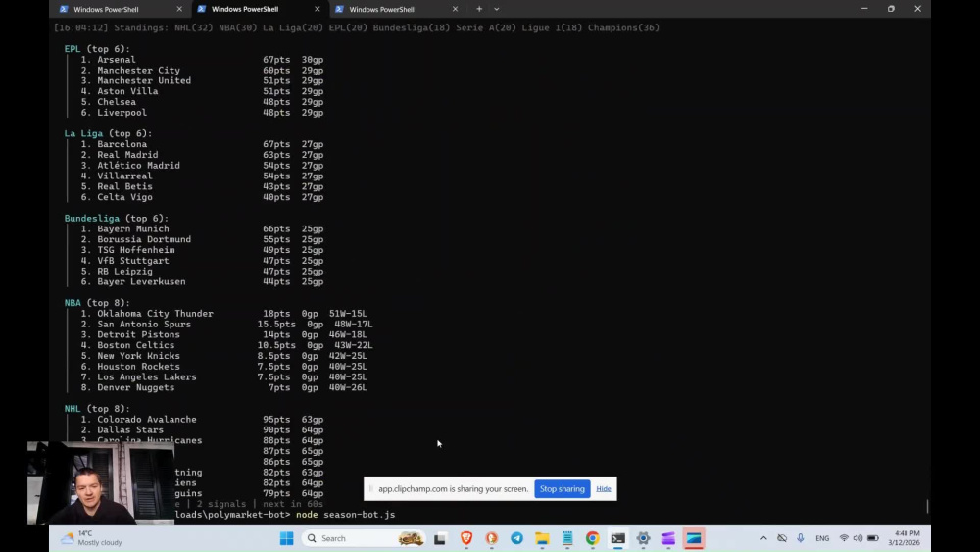Click the EPL section heading

[97, 49]
